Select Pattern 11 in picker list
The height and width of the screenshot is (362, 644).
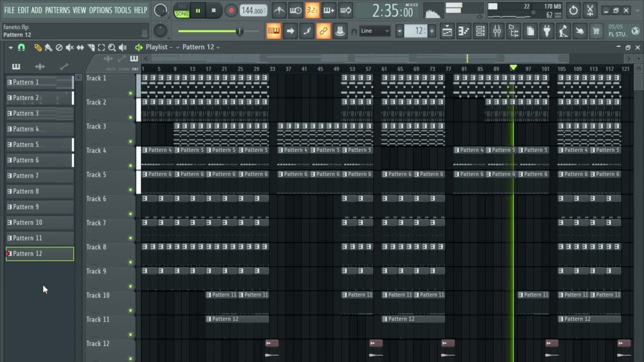[40, 238]
